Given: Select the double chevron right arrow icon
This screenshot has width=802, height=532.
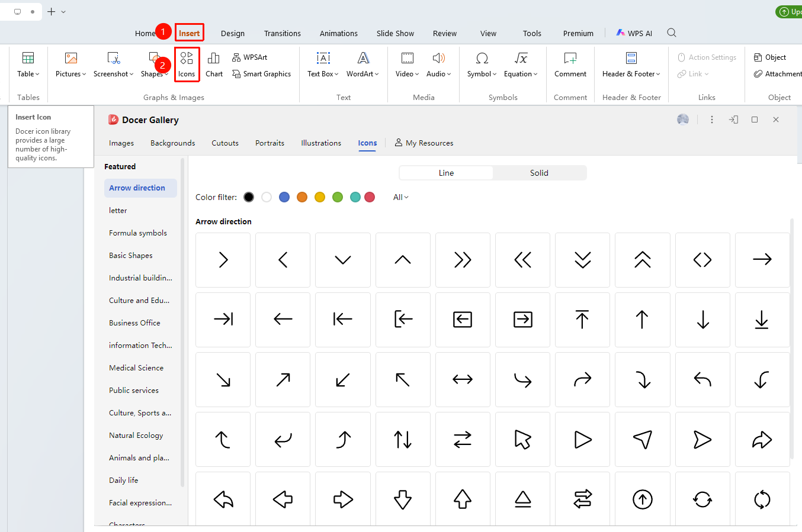Looking at the screenshot, I should [x=463, y=260].
